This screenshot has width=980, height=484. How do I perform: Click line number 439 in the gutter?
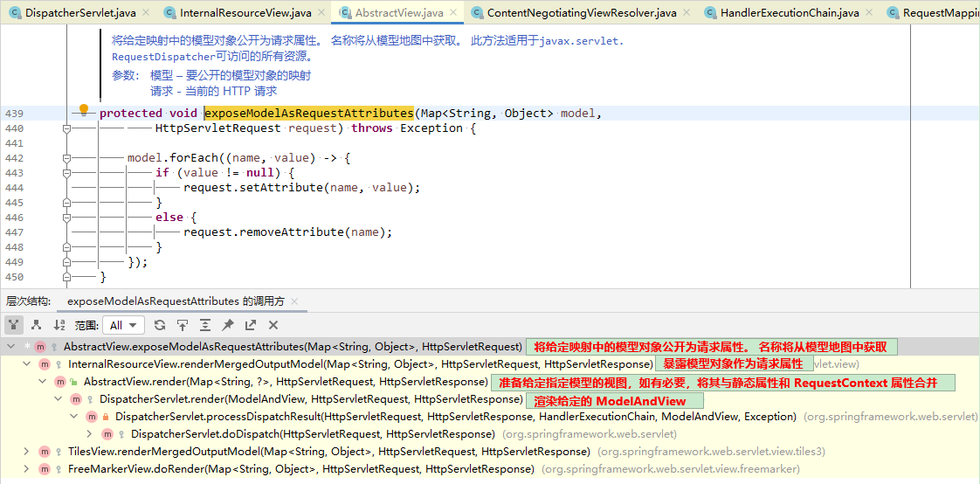14,114
